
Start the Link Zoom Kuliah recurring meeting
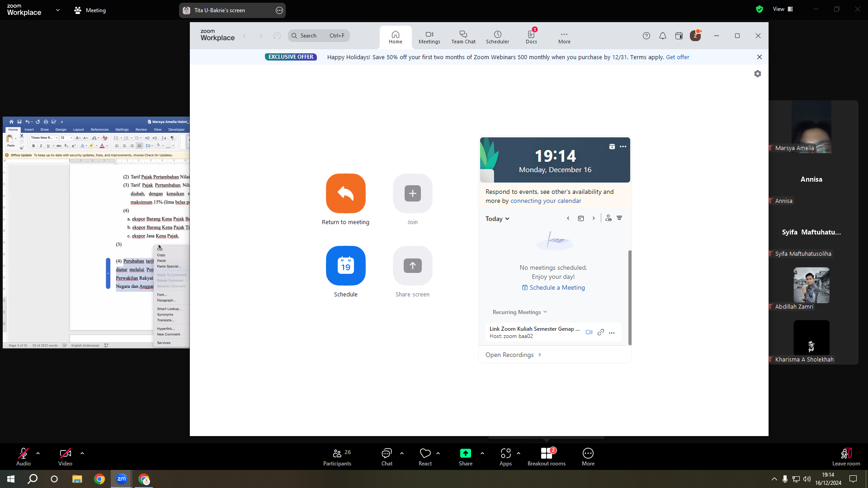589,332
